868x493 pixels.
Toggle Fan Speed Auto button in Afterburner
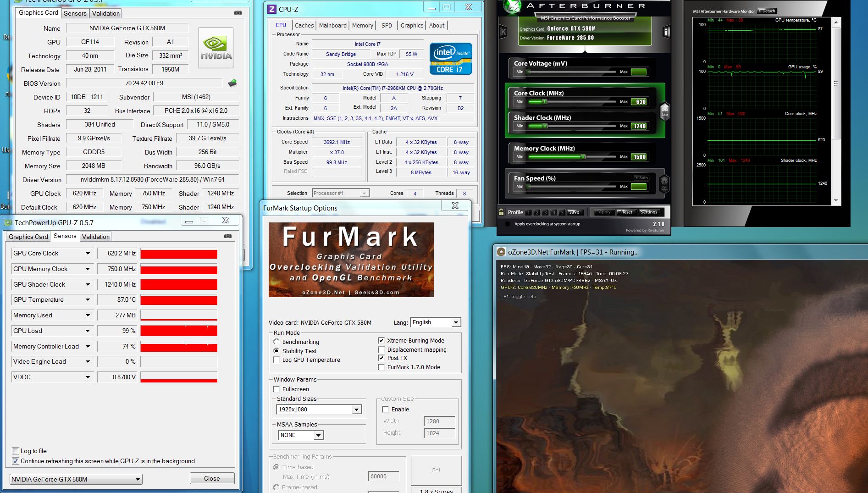tap(641, 178)
